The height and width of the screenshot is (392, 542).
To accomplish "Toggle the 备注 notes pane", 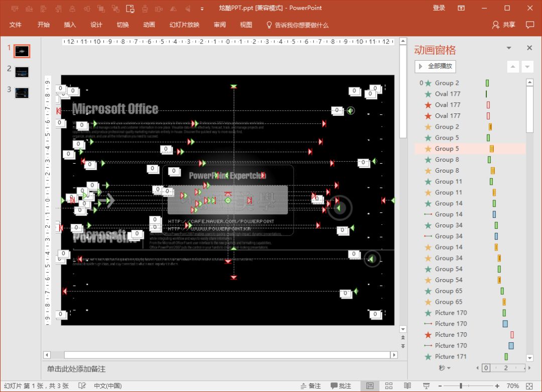I will [x=310, y=386].
